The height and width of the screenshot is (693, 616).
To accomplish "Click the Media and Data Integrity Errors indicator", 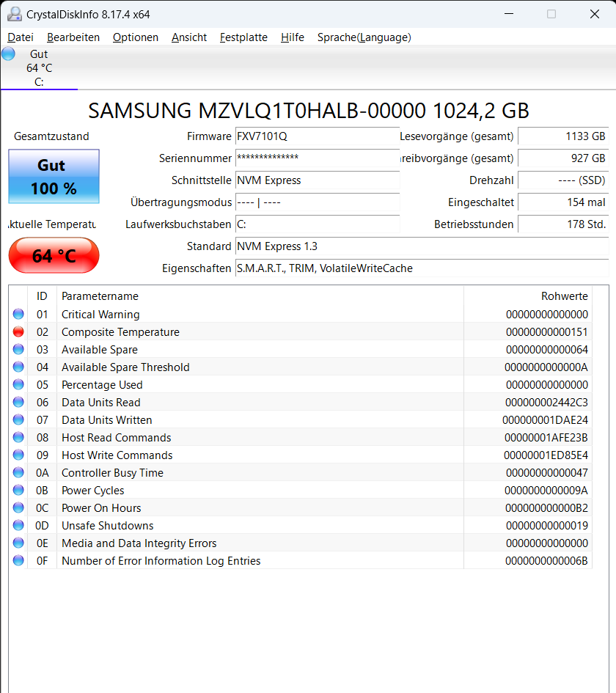I will (18, 543).
